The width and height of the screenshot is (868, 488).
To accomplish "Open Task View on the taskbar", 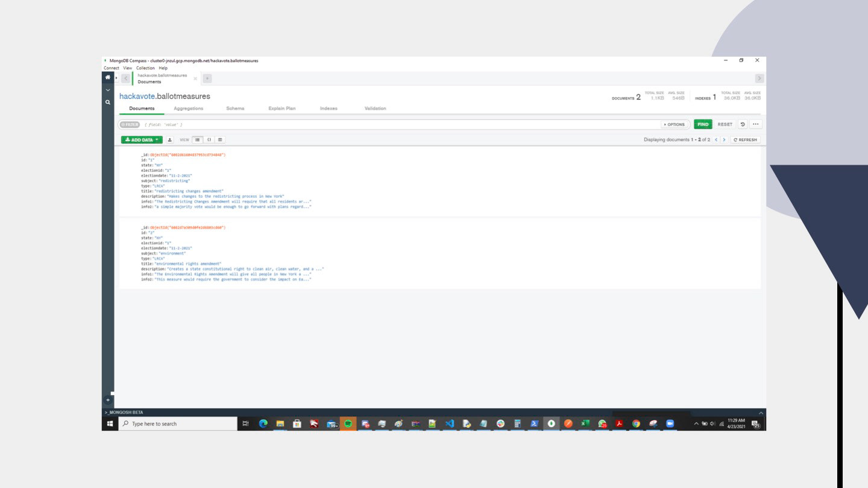I will point(245,424).
